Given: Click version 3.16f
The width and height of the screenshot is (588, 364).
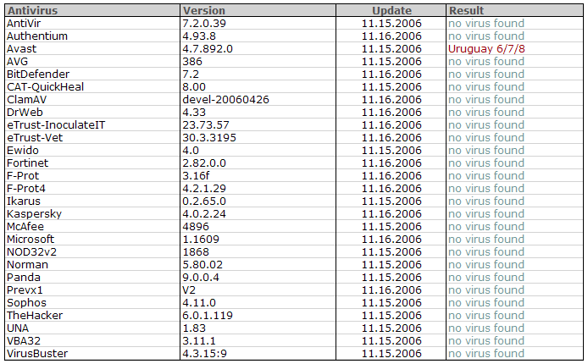Looking at the screenshot, I should 196,176.
